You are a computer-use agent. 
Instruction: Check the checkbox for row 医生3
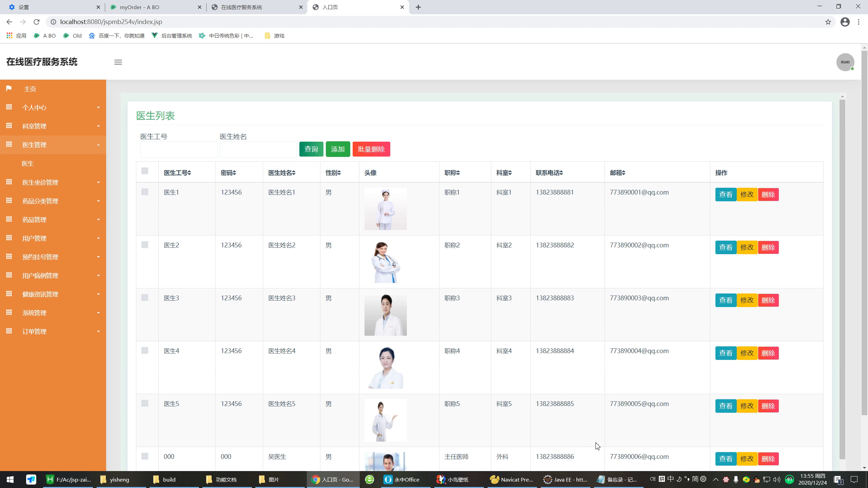coord(145,298)
